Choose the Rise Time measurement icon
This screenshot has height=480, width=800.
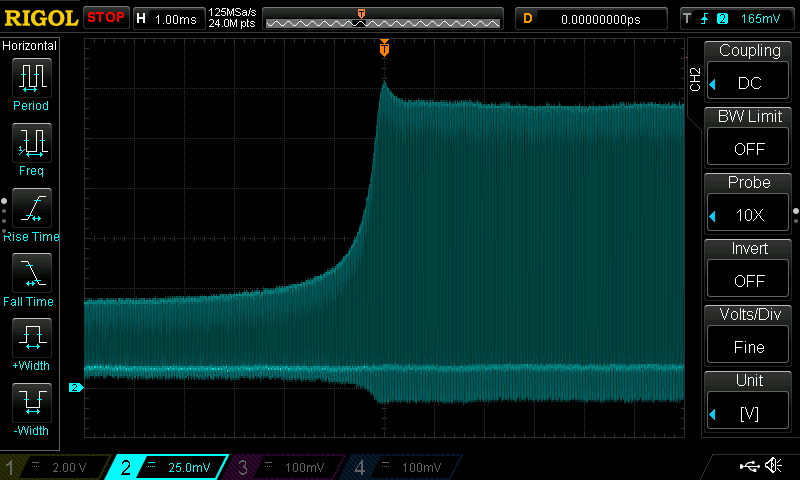click(x=31, y=208)
